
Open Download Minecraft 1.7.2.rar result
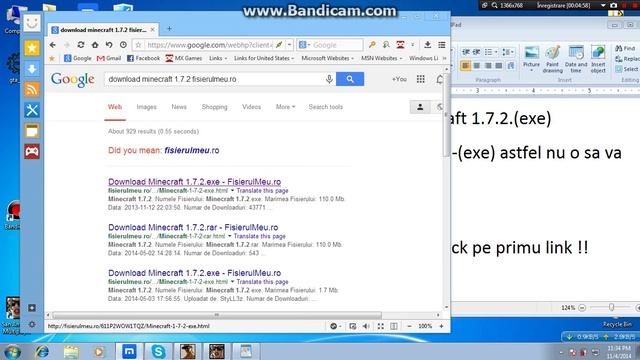[193, 227]
